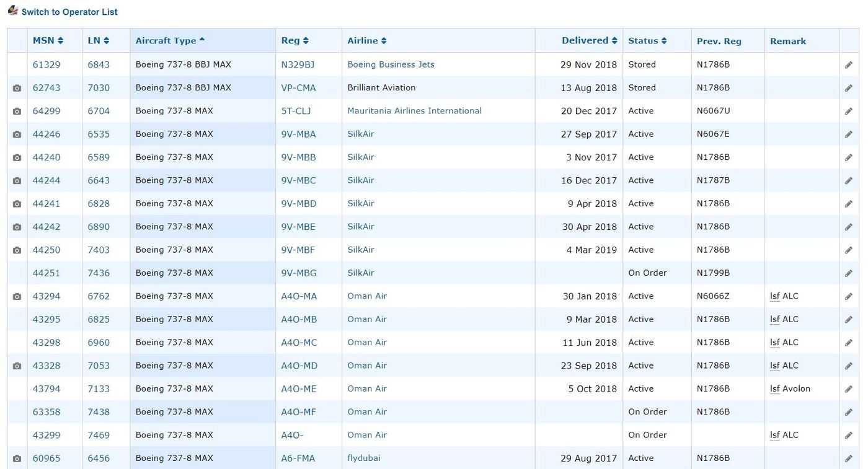Screen dimensions: 868x469
Task: Open photo for MSN 62743 row
Action: (x=17, y=89)
